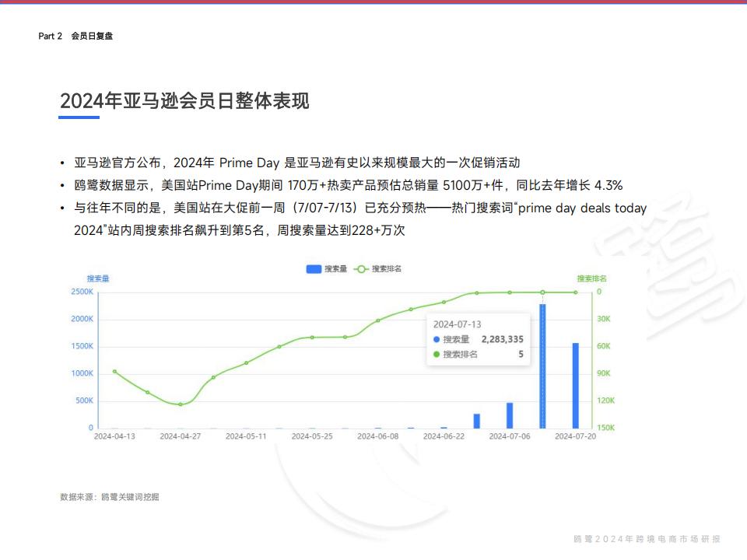747x560 pixels.
Task: Click the 数据来源：鸥鹭关键词挖掘 source note
Action: pyautogui.click(x=110, y=497)
